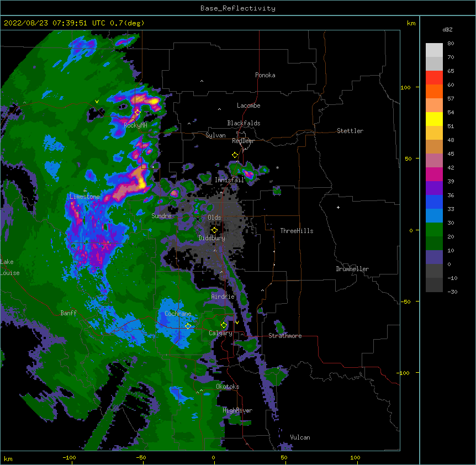Click the Drumheller label
The width and height of the screenshot is (476, 465).
coord(352,269)
